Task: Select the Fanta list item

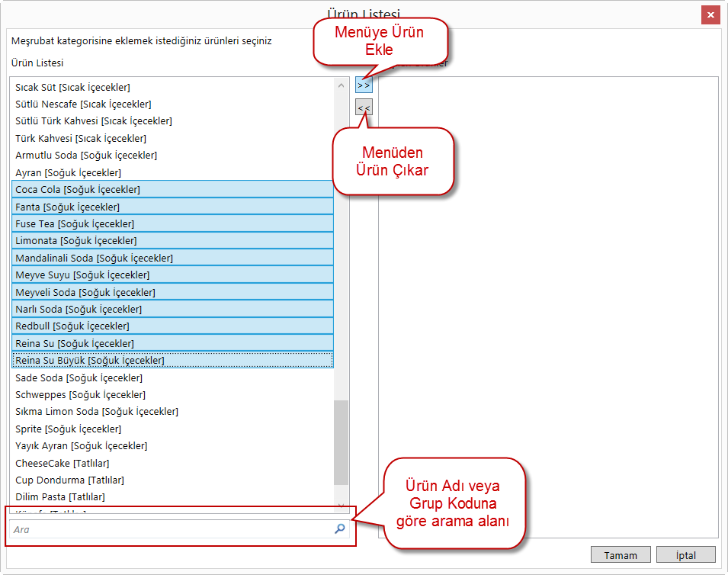Action: [x=67, y=207]
